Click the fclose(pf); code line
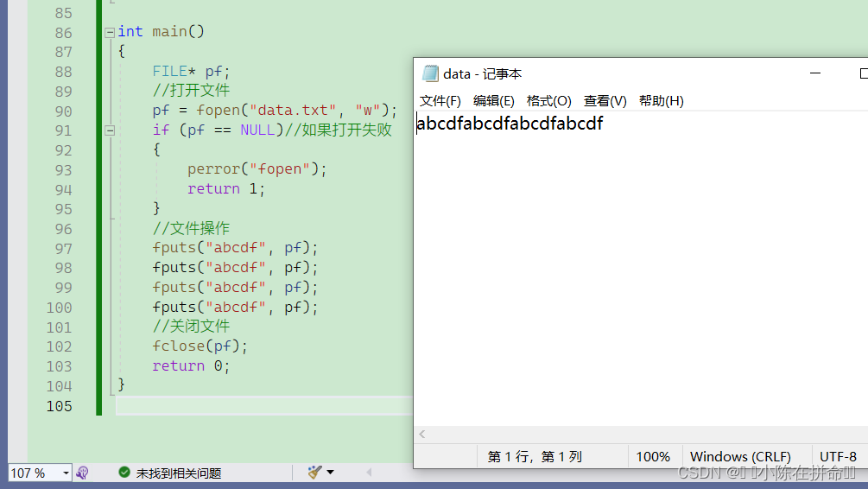Screen dimensions: 868x489 pos(200,346)
